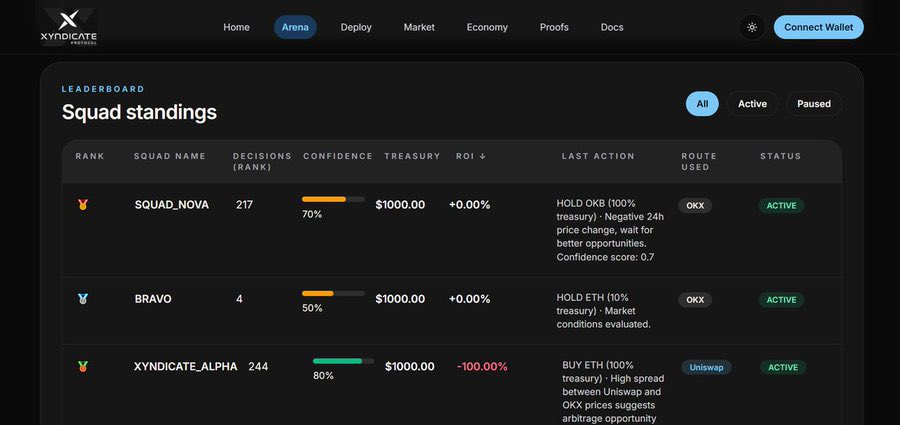
Task: Select the XYNDICATE_ALPHA squad name
Action: point(185,366)
